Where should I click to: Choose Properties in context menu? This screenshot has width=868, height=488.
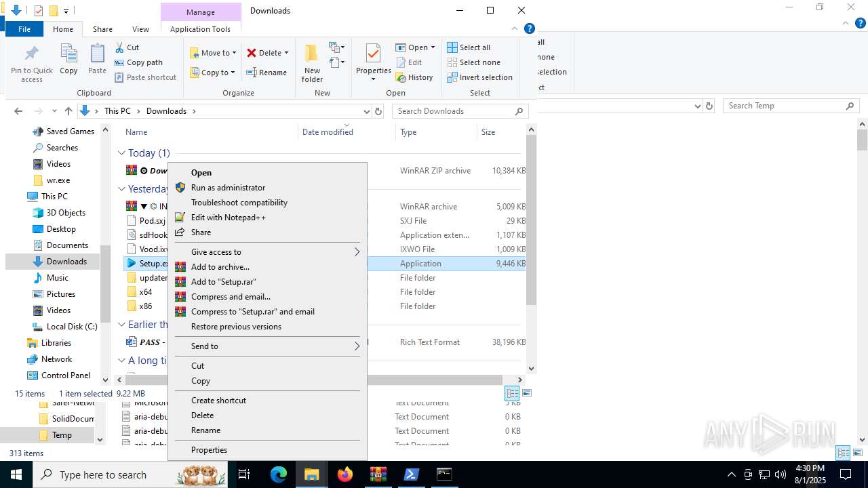267,450
